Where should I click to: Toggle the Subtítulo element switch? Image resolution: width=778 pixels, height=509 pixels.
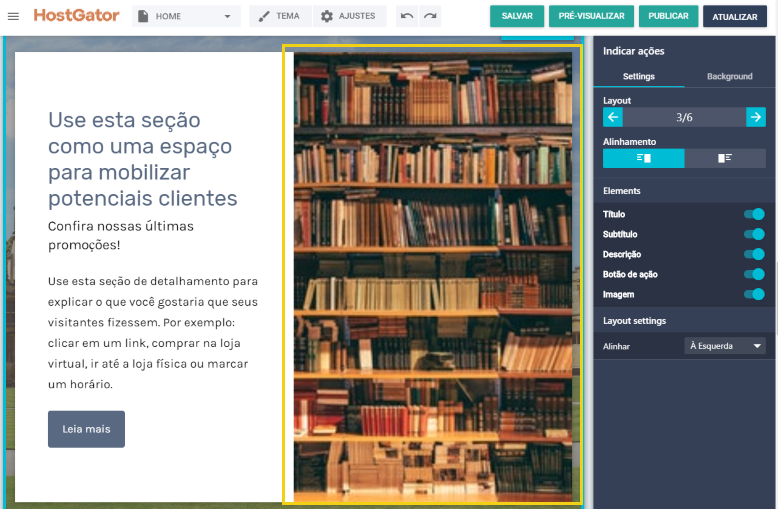coord(754,234)
